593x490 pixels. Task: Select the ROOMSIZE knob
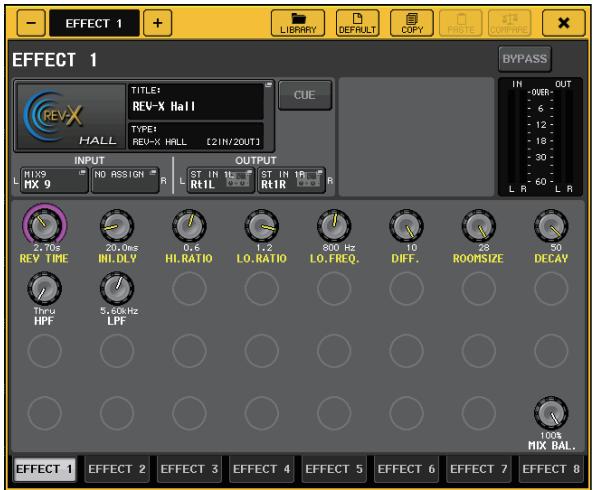pyautogui.click(x=479, y=226)
